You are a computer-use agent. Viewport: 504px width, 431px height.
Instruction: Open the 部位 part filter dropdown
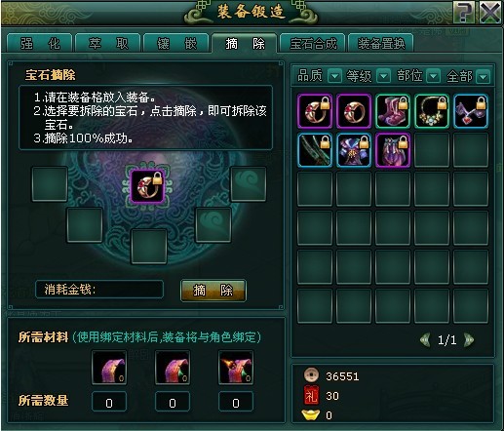click(434, 76)
